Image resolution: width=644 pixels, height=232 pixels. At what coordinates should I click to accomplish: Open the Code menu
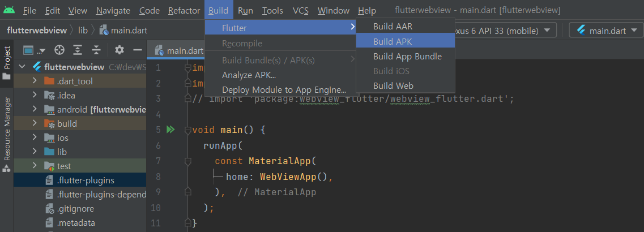pyautogui.click(x=150, y=11)
